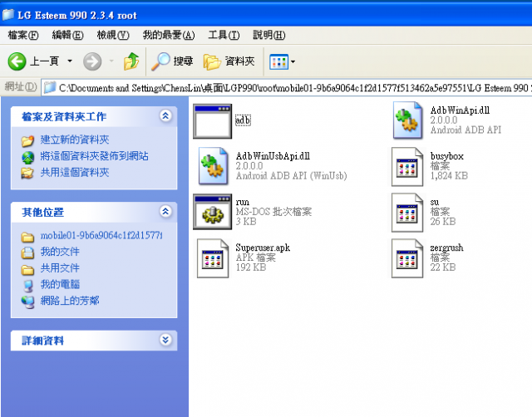The image size is (532, 417).
Task: Click the publish to web globe icon
Action: [27, 157]
